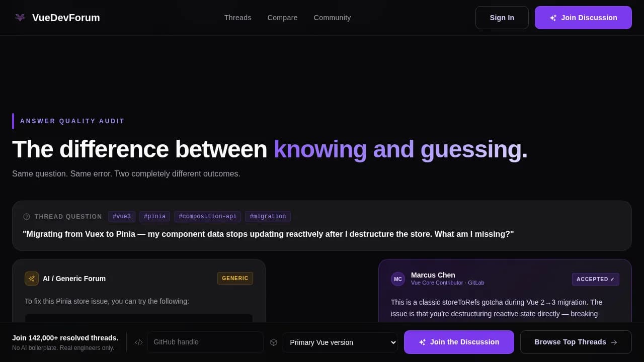Click the "ANSWER QUALITY AUDIT" label
Viewport: 644px width, 362px height.
72,121
